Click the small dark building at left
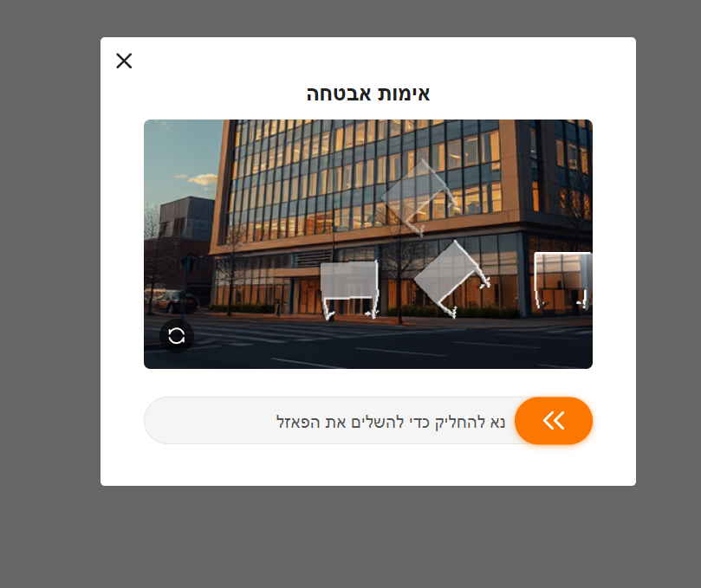 click(x=187, y=217)
